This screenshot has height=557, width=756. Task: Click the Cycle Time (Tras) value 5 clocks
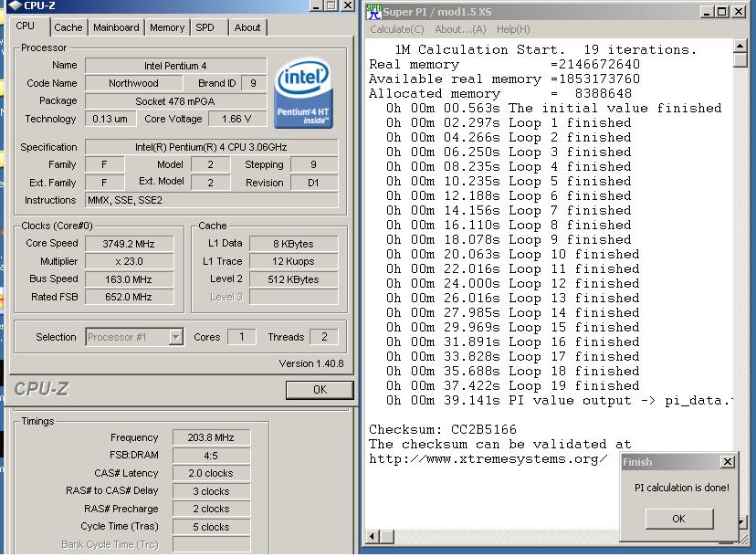(x=211, y=527)
